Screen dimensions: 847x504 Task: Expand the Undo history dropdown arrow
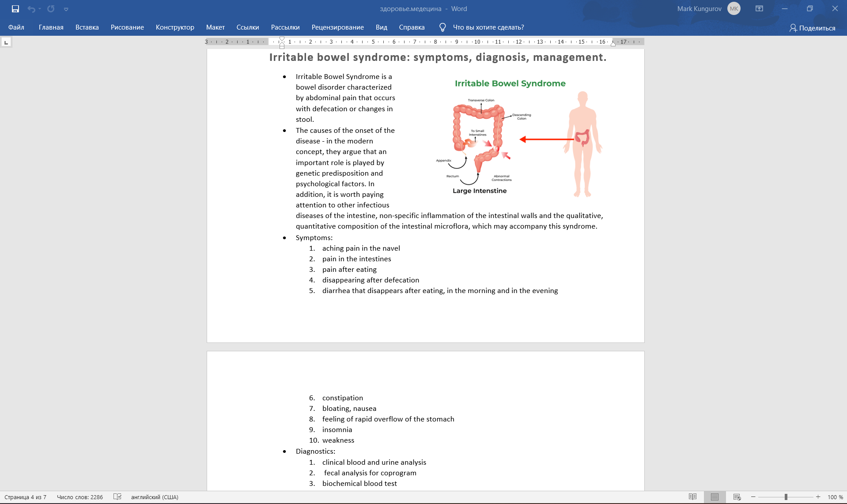click(x=40, y=9)
